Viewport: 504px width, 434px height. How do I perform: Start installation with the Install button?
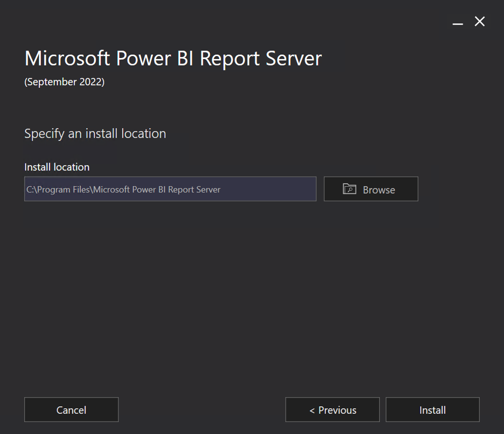click(433, 410)
